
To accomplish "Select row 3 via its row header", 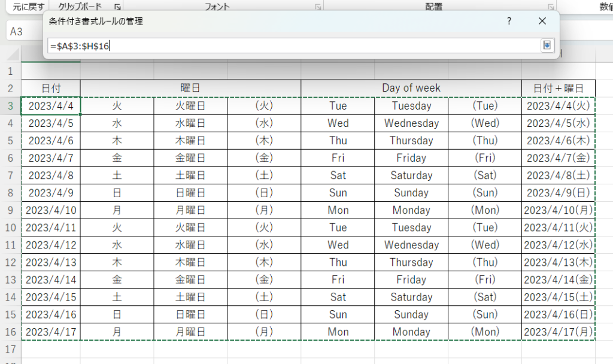I will [x=10, y=106].
